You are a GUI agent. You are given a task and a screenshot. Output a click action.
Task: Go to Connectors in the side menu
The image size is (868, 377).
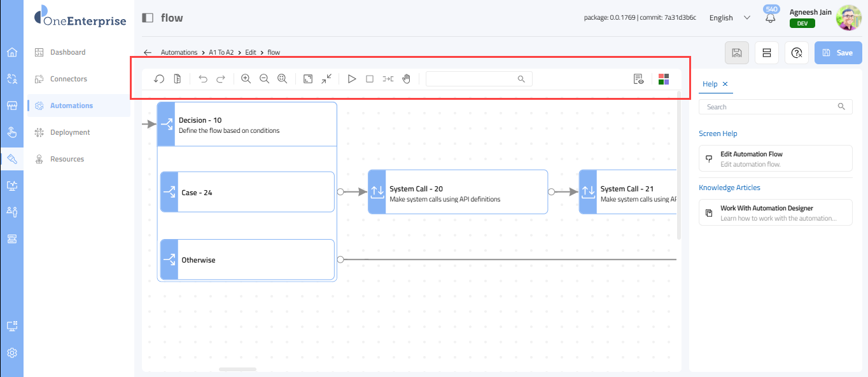(x=69, y=79)
